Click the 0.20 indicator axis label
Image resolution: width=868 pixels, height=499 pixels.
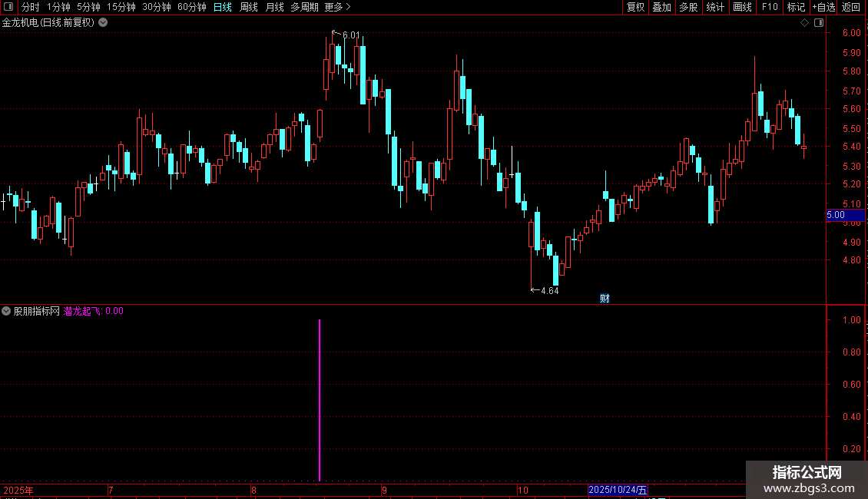pyautogui.click(x=851, y=448)
